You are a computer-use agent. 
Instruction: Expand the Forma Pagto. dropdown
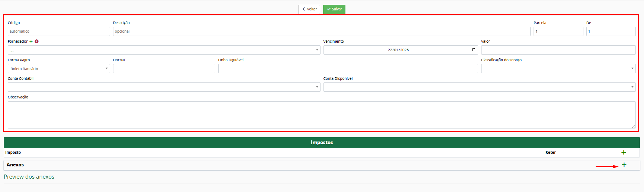[59, 69]
